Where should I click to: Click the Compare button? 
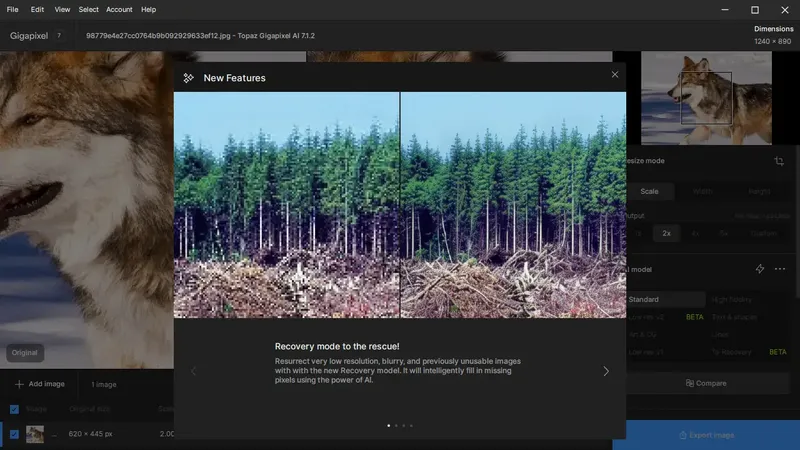click(x=706, y=383)
